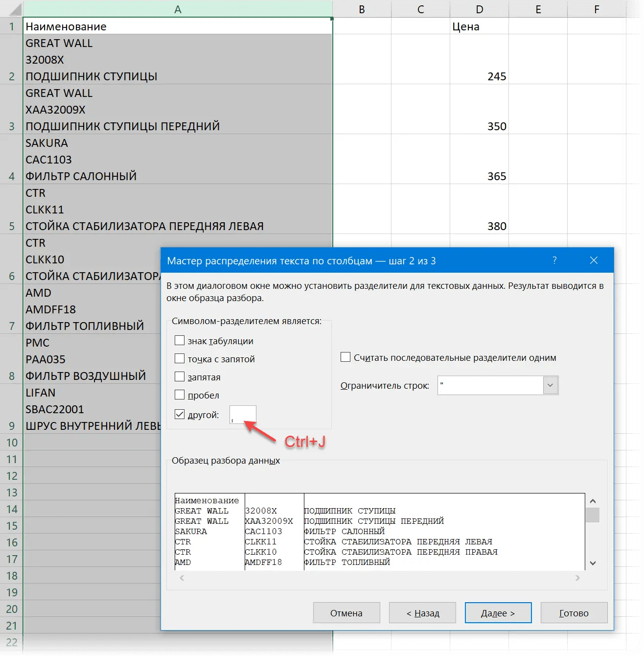Check the "пробел" delimiter

180,395
